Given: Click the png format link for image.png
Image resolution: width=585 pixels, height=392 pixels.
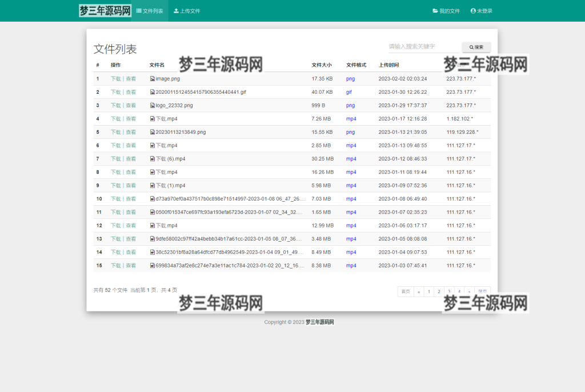Looking at the screenshot, I should point(350,79).
